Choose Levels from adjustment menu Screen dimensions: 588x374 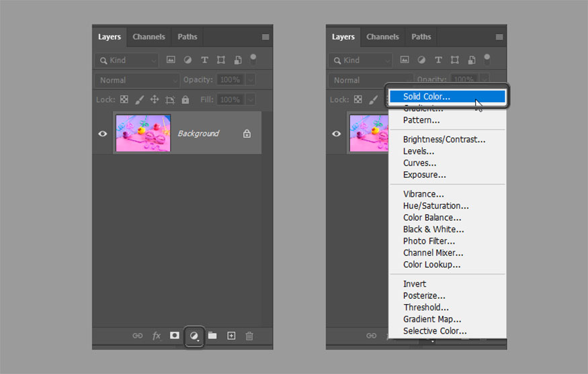point(447,151)
